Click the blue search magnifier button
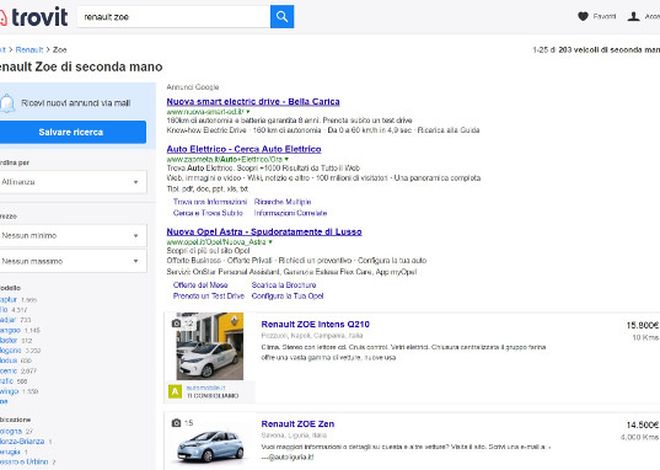Viewport: 660px width, 470px height. (282, 17)
